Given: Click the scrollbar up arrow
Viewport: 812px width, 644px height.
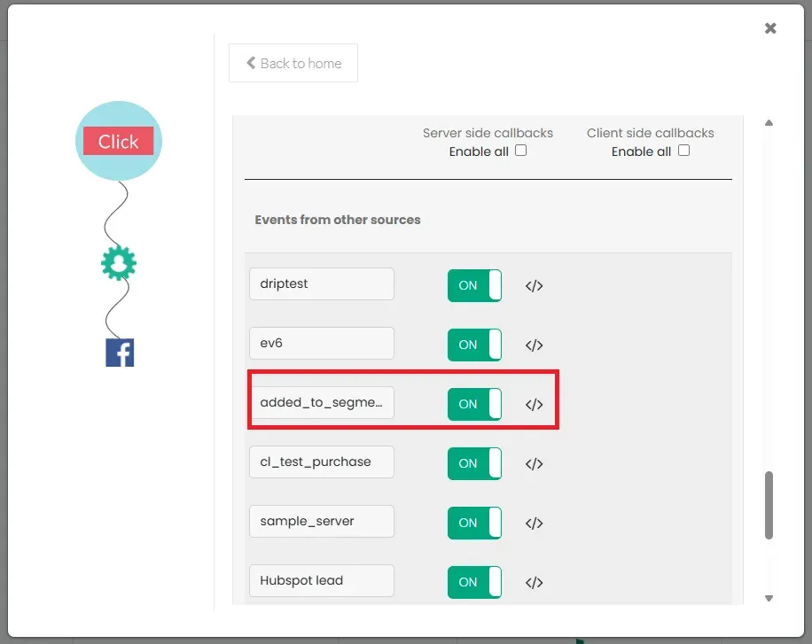Looking at the screenshot, I should (x=769, y=123).
